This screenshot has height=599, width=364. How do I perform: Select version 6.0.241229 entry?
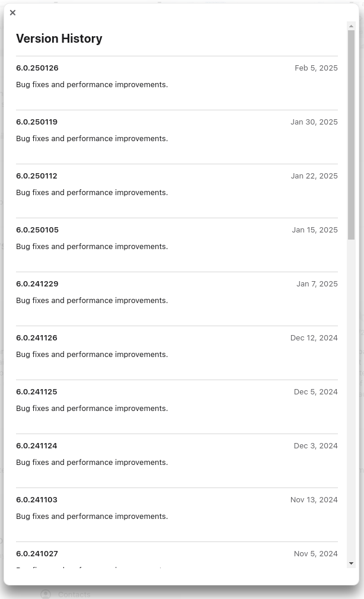click(x=37, y=284)
